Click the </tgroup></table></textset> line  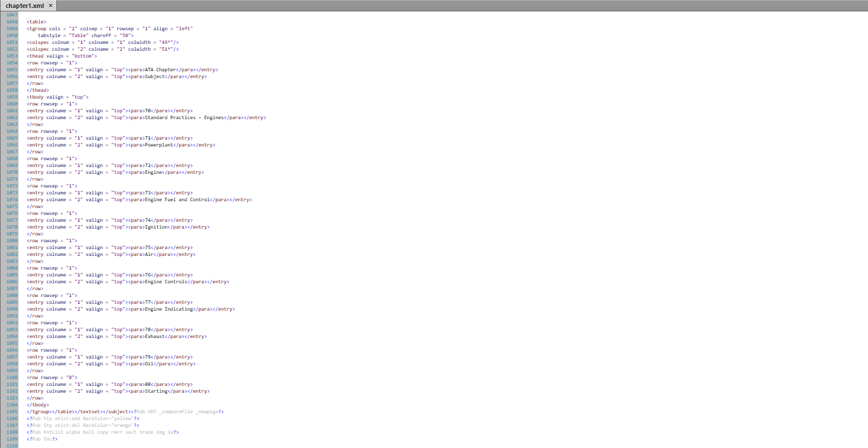click(125, 412)
